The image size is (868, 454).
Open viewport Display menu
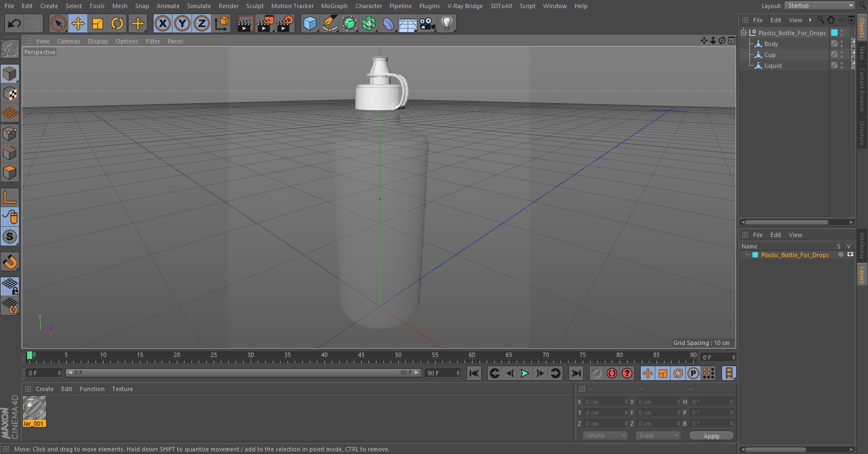pyautogui.click(x=98, y=41)
